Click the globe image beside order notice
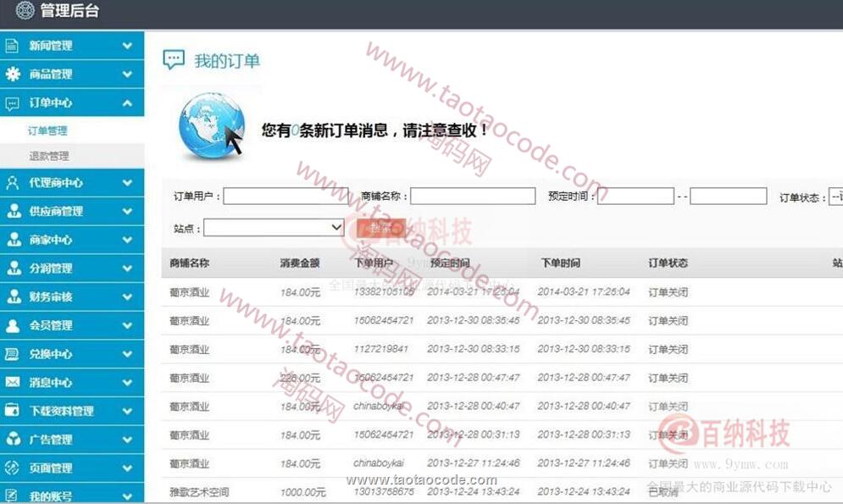843x504 pixels. (x=211, y=127)
